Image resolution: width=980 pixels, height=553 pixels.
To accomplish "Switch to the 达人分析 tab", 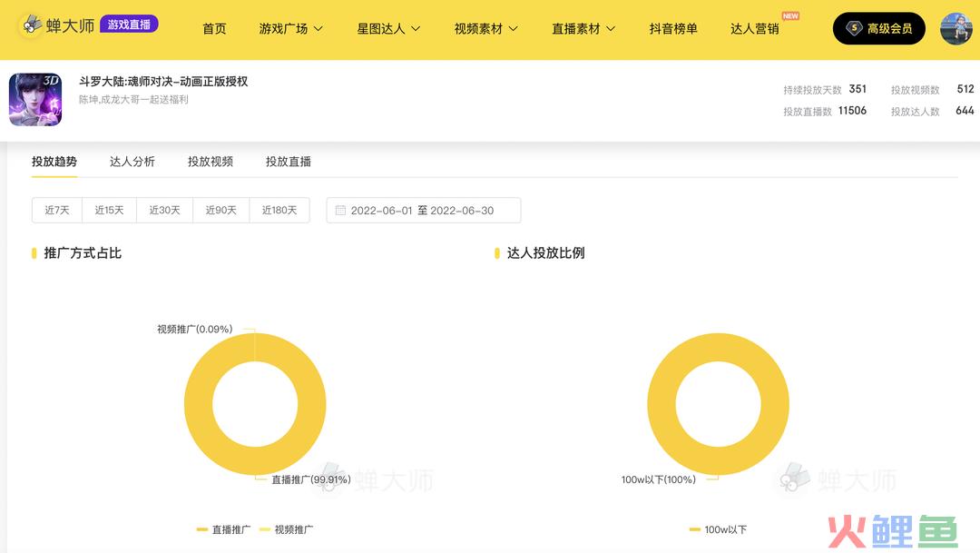I will click(x=132, y=162).
